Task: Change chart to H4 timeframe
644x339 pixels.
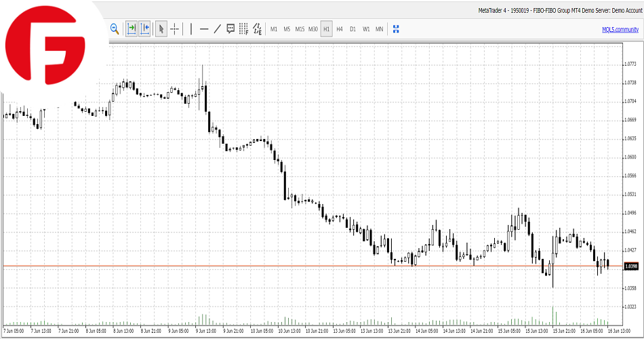Action: click(340, 29)
